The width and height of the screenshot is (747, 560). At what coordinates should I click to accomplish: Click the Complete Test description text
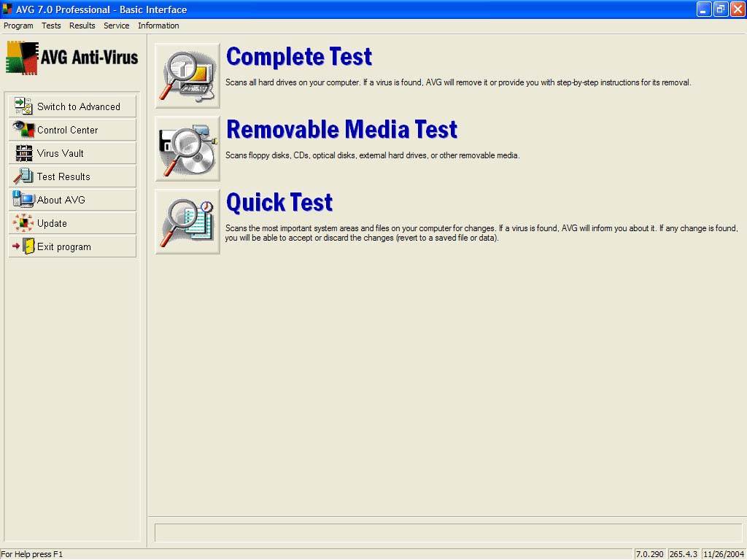click(x=458, y=82)
